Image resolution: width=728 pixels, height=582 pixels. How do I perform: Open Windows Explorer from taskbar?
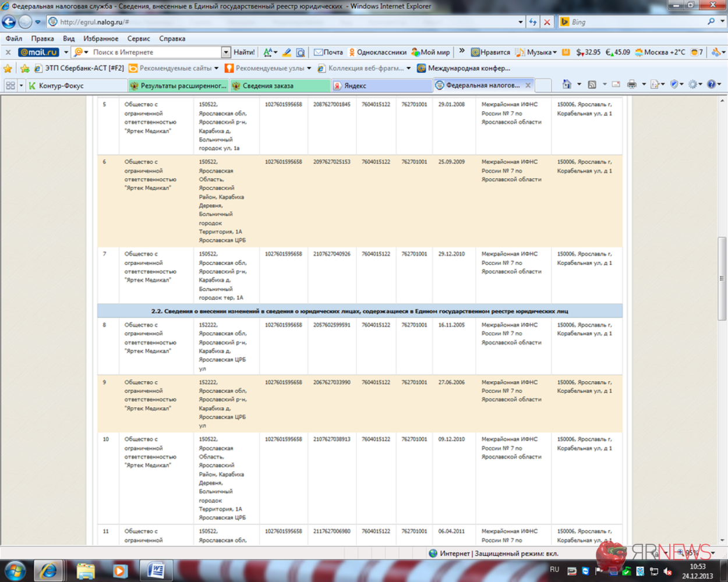86,571
